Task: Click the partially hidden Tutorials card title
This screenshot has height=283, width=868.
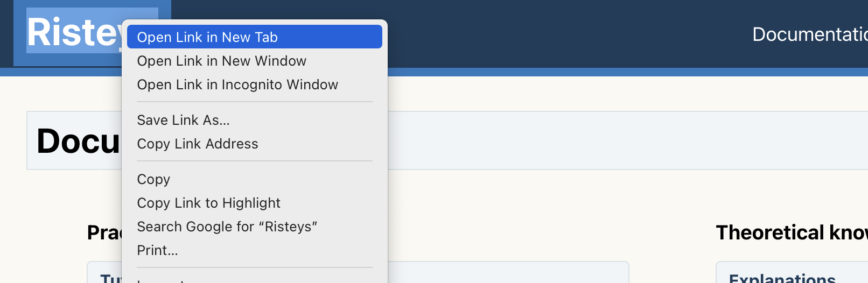Action: tap(111, 278)
